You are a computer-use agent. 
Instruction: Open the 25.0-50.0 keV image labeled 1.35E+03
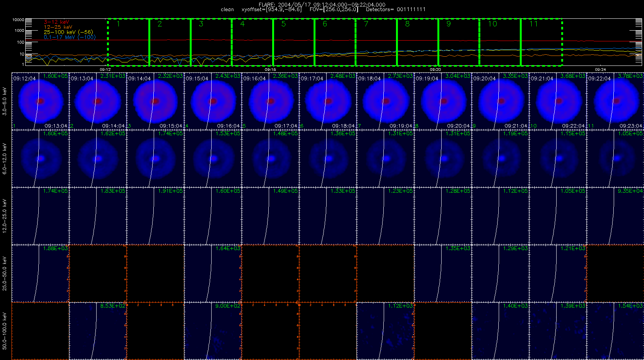tap(443, 273)
